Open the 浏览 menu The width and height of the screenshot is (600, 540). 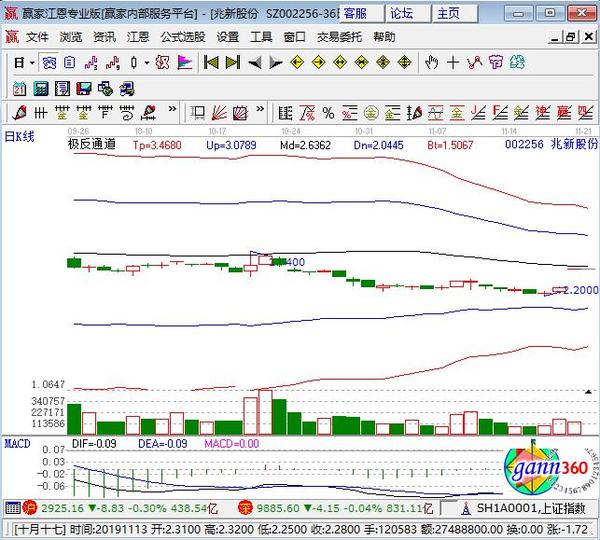coord(71,37)
